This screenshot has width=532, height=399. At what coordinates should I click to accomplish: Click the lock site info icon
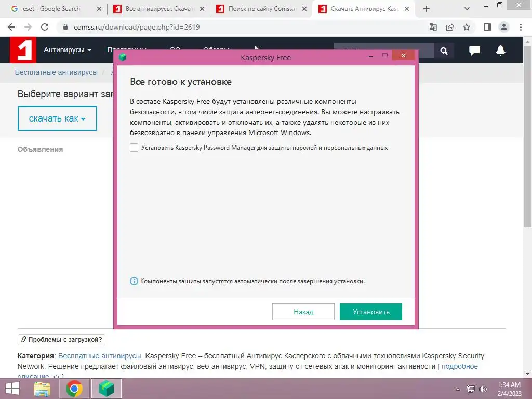tap(65, 27)
